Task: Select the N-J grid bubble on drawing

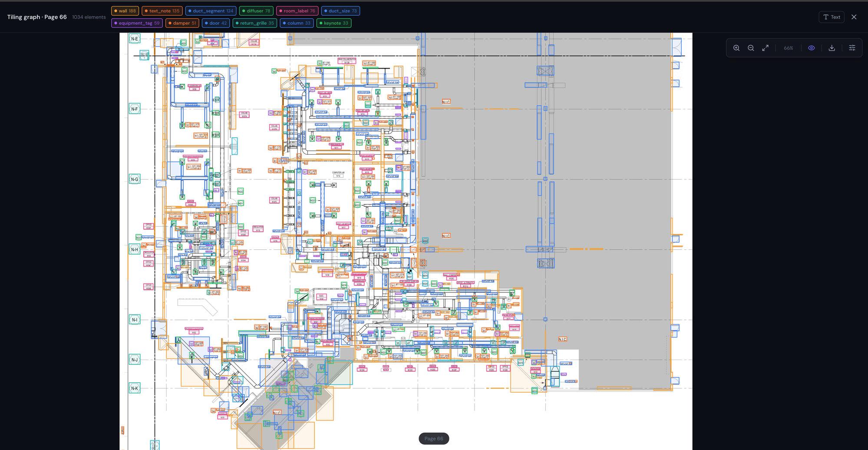Action: tap(135, 360)
